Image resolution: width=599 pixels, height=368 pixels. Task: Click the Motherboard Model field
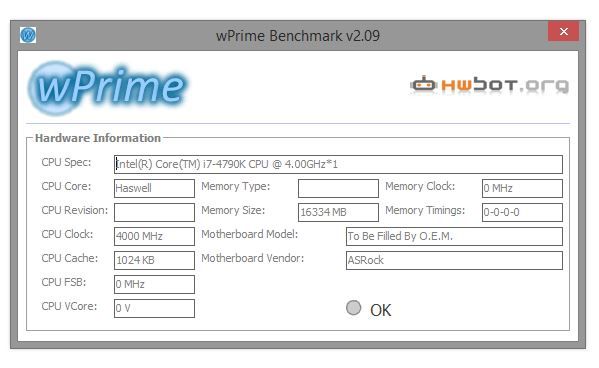(454, 237)
